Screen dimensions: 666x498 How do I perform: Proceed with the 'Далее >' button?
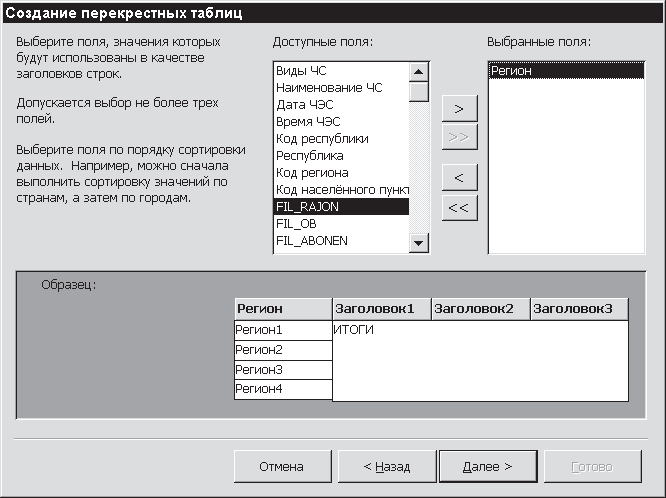[x=488, y=466]
